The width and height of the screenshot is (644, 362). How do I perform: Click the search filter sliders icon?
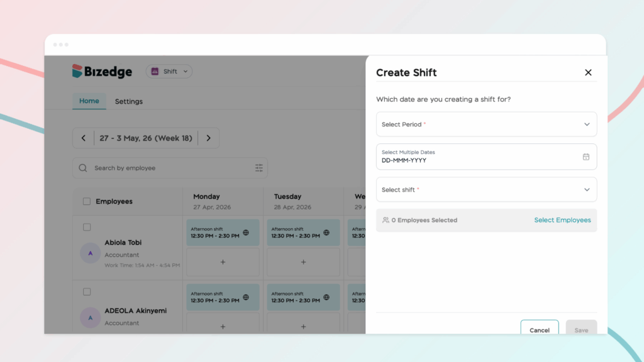coord(259,168)
